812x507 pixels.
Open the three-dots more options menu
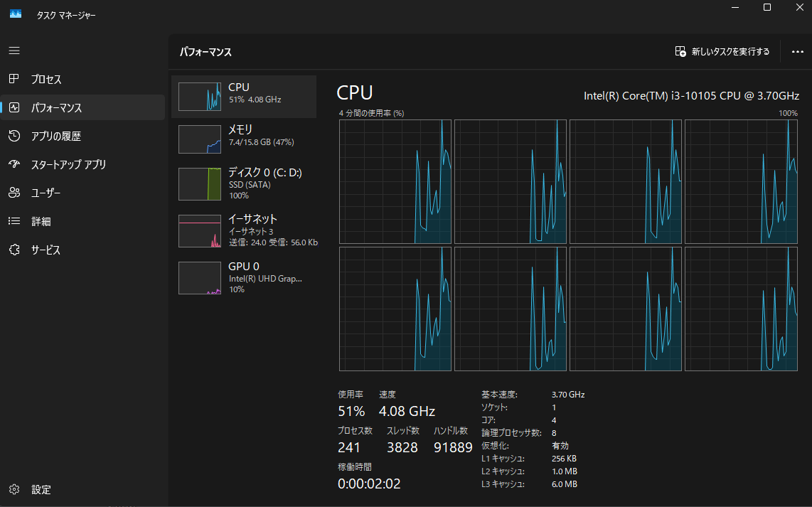798,52
